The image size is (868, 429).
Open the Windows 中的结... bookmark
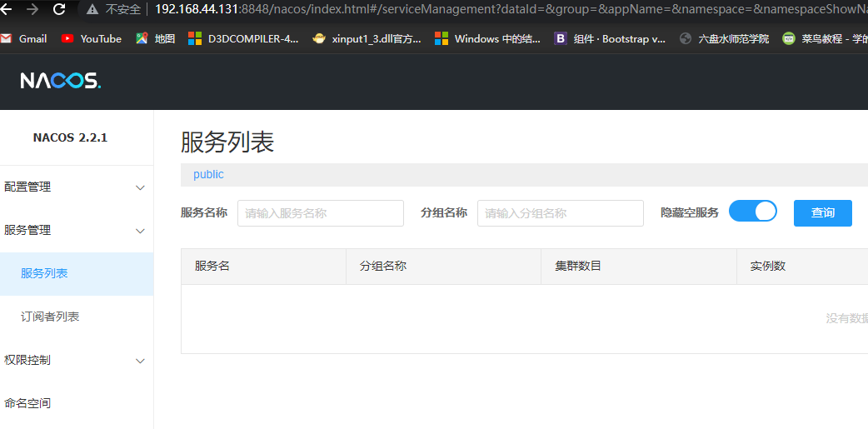point(487,39)
